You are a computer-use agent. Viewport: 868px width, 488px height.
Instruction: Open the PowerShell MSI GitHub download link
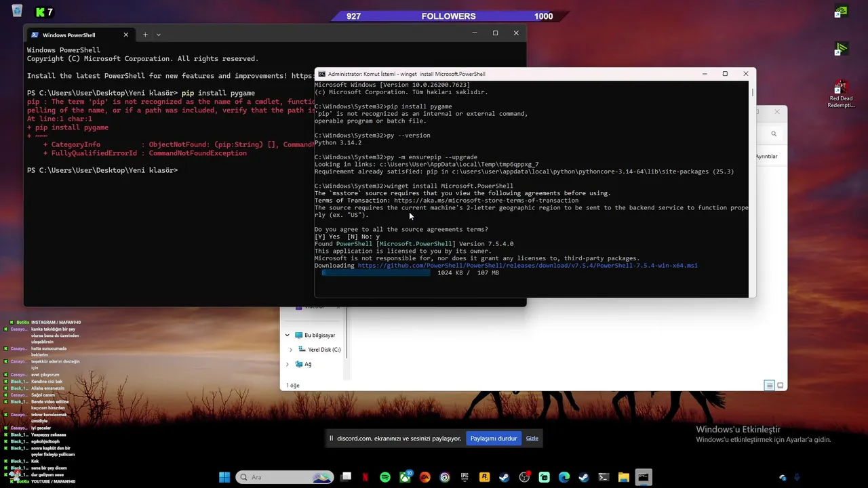pyautogui.click(x=528, y=266)
